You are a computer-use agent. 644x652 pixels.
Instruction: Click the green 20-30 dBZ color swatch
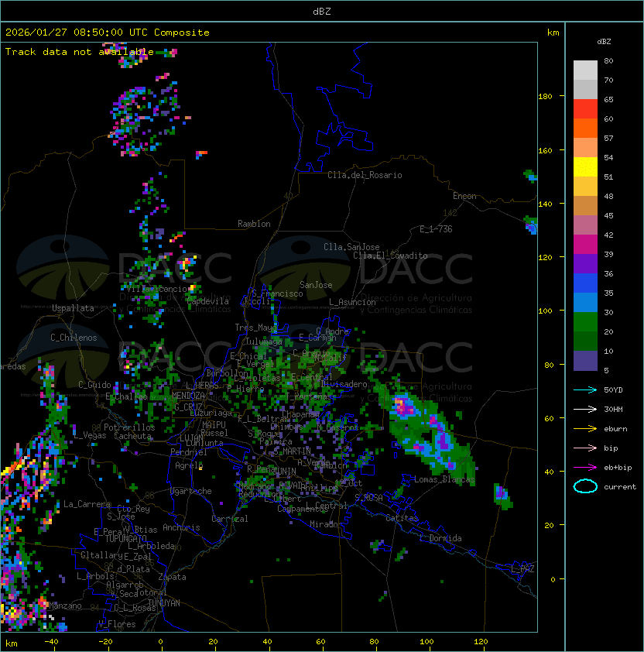[x=585, y=321]
